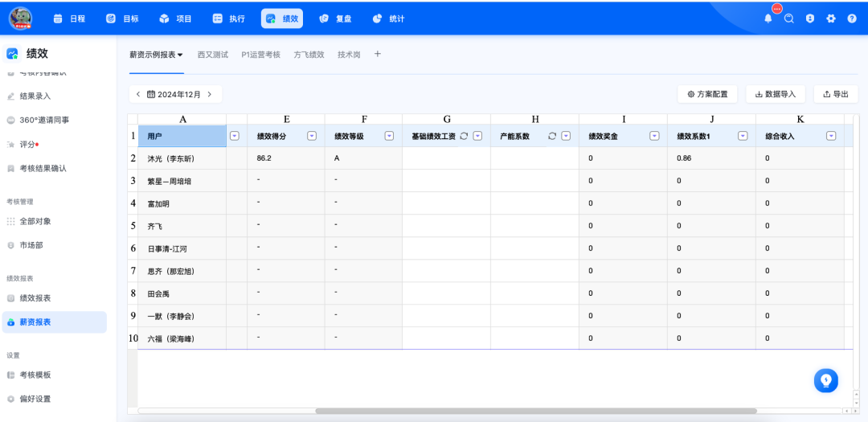Click 导出 button

[836, 94]
